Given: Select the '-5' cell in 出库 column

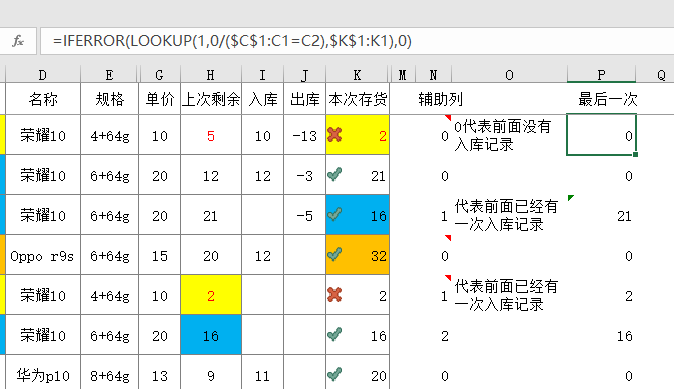Looking at the screenshot, I should pyautogui.click(x=304, y=215).
